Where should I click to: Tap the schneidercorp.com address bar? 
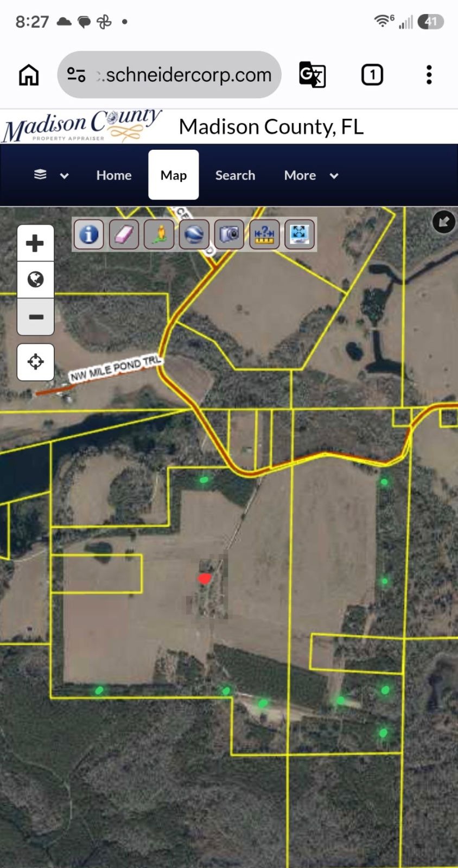[169, 75]
